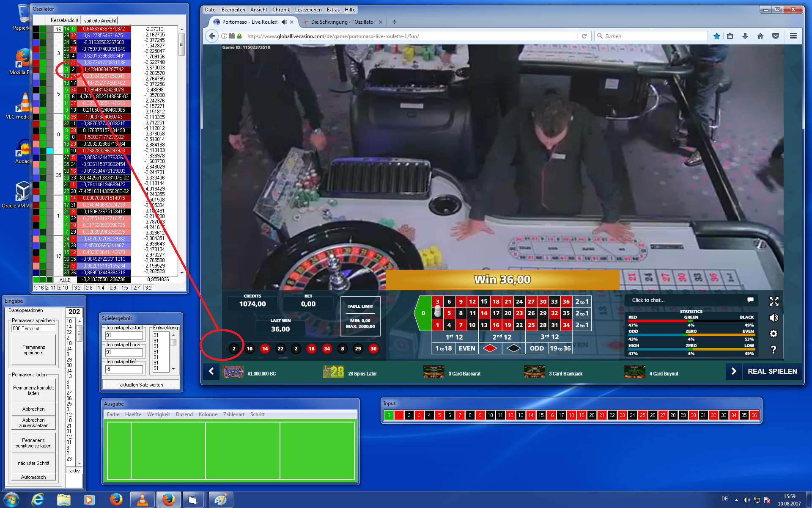Place a bet on EVEN

(467, 348)
